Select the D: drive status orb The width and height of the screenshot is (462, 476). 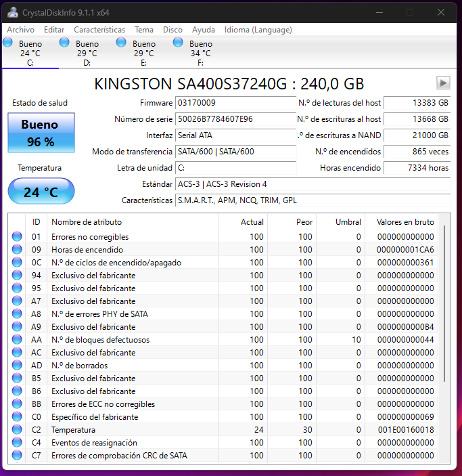tap(64, 42)
